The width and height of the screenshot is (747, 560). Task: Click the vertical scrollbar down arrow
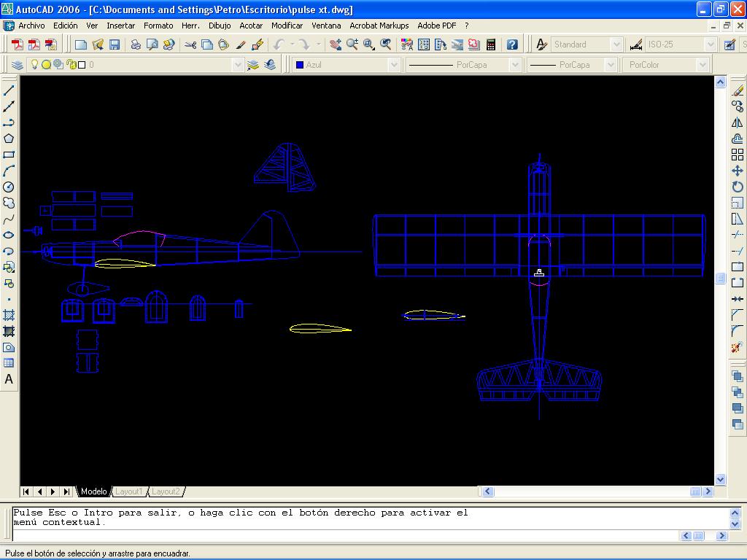coord(720,480)
